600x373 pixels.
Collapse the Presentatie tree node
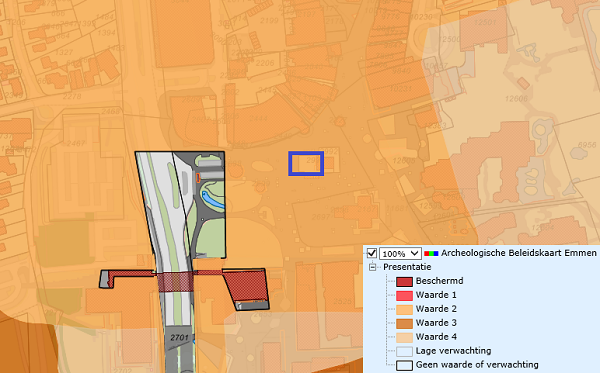373,267
